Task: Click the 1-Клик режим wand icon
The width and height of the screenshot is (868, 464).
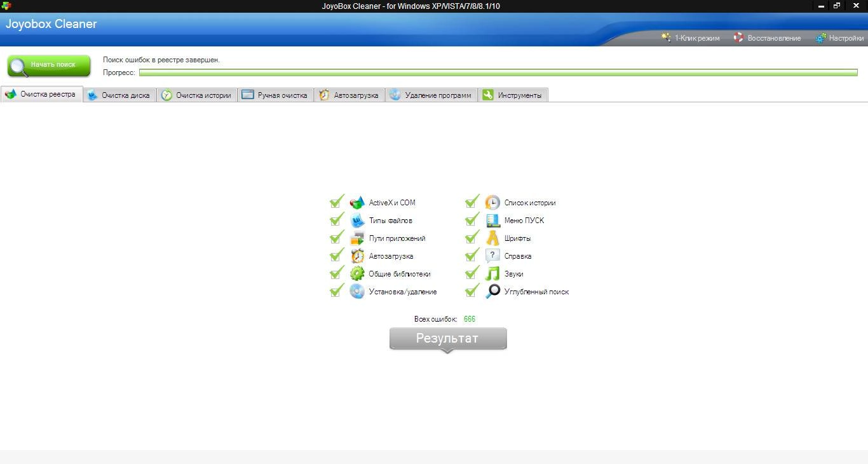Action: [666, 38]
